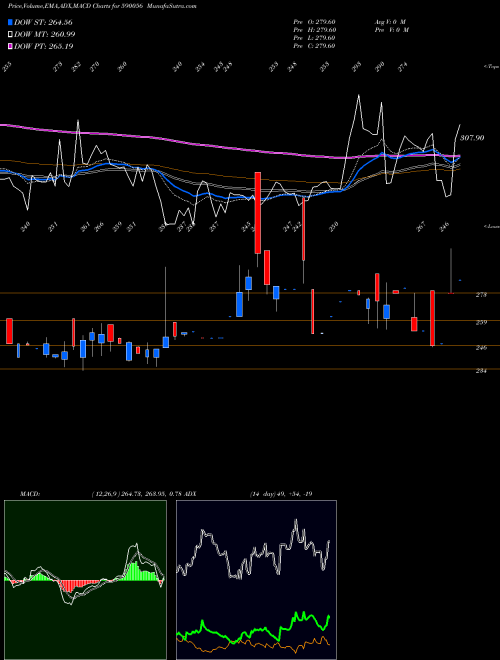This screenshot has width=500, height=660.
Task: Select the 'DOW ST: 264.56' legend text
Action: 43,22
